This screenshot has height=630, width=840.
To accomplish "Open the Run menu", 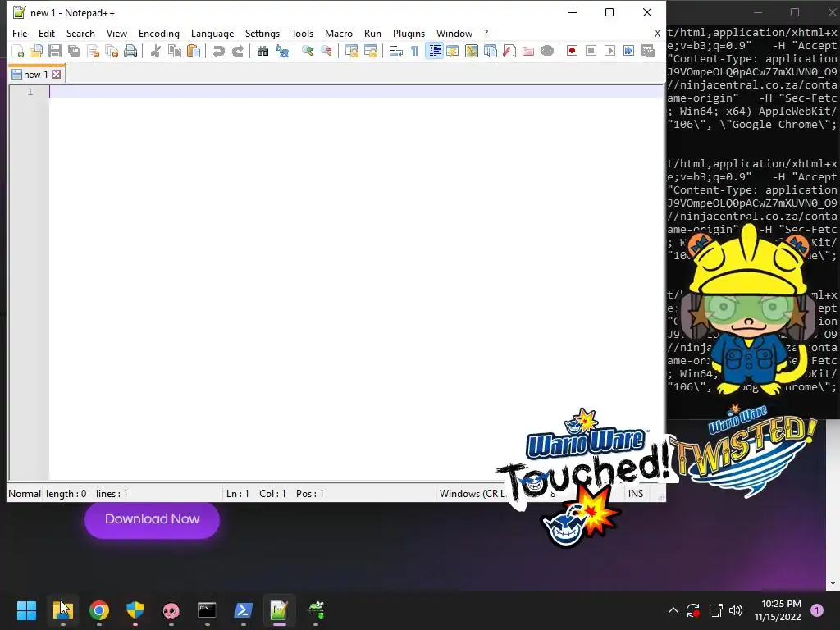I will pos(372,33).
